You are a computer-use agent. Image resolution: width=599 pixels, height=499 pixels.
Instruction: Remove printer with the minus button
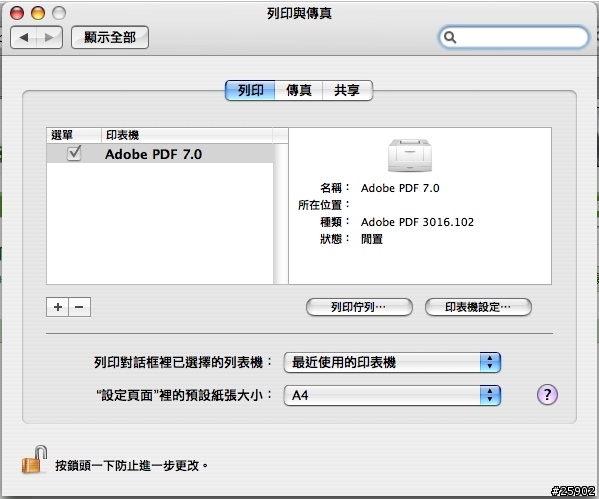[79, 307]
